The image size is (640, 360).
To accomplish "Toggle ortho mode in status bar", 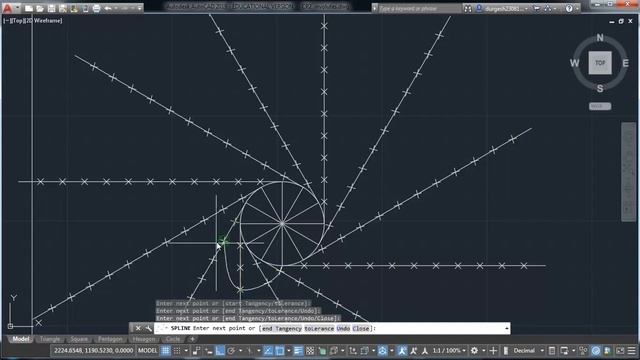I will [x=220, y=351].
